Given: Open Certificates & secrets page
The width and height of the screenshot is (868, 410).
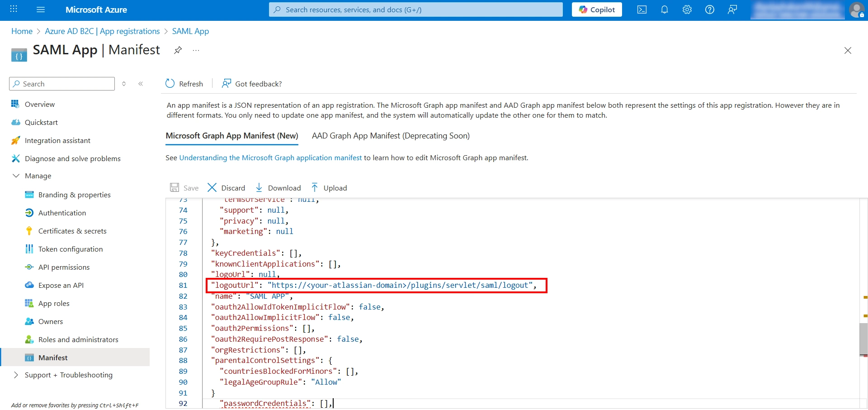Looking at the screenshot, I should click(x=72, y=231).
